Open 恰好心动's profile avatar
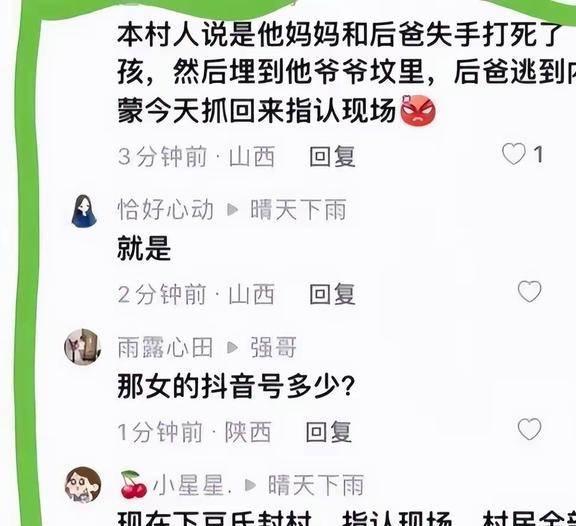The width and height of the screenshot is (576, 526). pos(84,211)
